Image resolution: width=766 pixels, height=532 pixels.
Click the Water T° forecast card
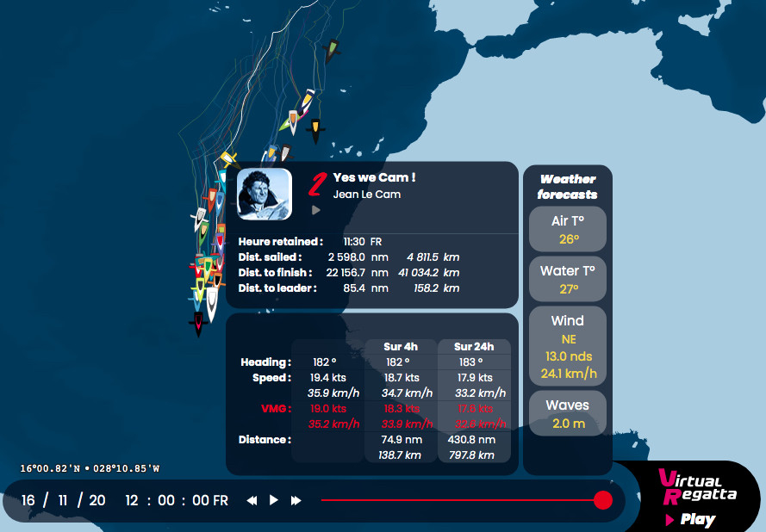tap(567, 279)
